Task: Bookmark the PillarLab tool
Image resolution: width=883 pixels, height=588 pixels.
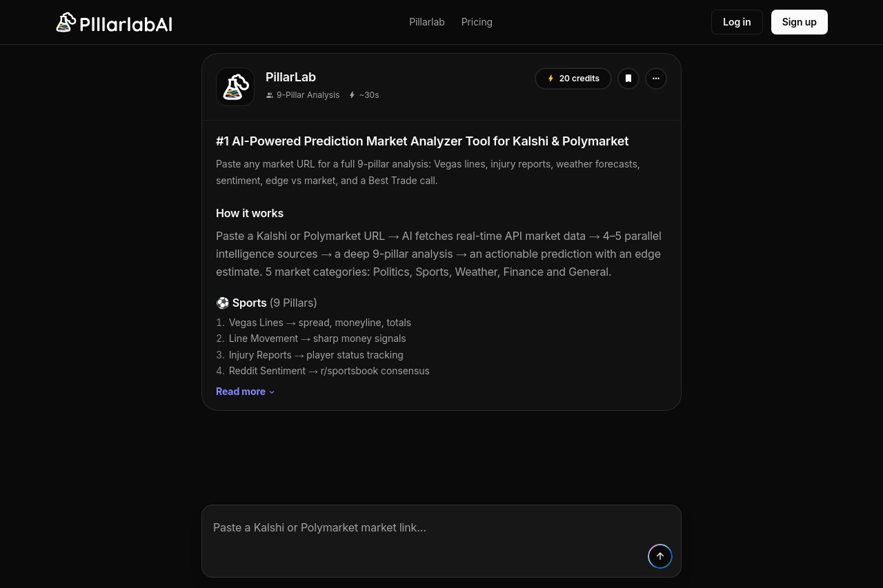Action: click(x=628, y=79)
